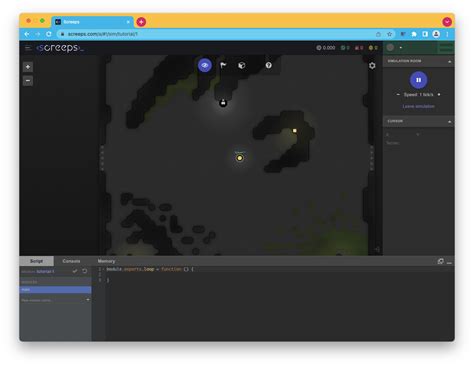Share this page from address bar
The image size is (474, 367).
(x=378, y=34)
